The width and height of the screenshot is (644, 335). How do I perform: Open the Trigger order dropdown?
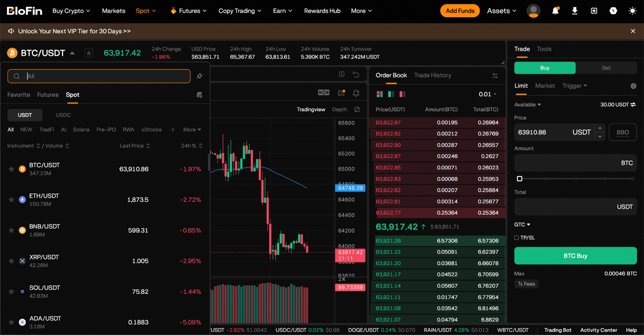coord(574,86)
